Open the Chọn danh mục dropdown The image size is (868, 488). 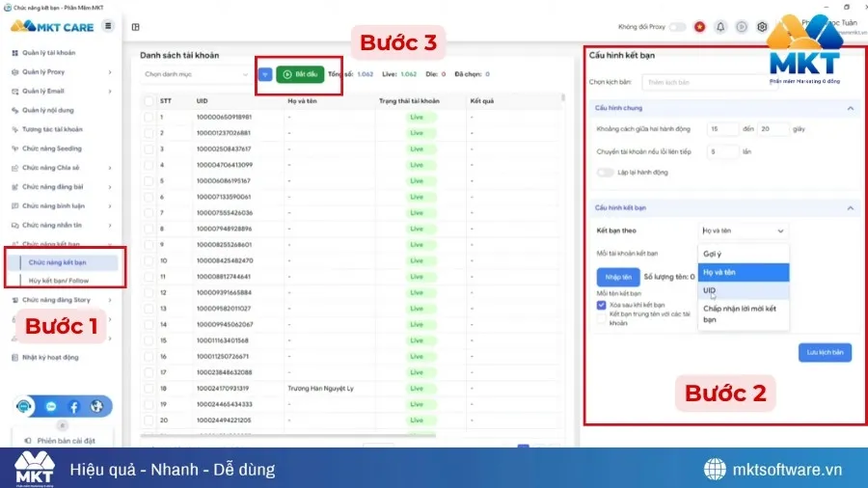[196, 74]
